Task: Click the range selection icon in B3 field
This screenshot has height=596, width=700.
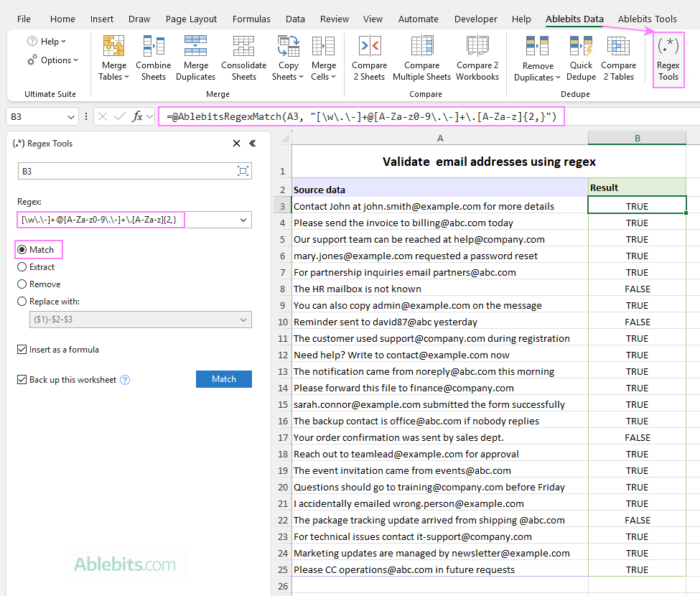Action: click(243, 171)
